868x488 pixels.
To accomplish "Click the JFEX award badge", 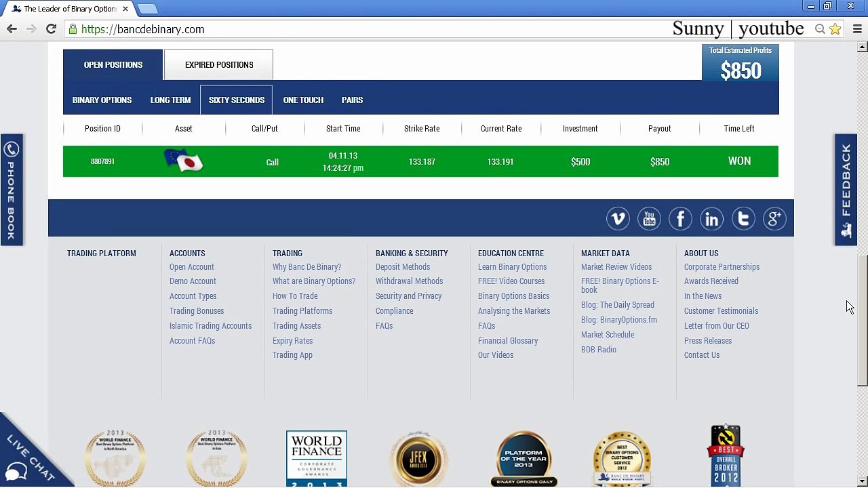I will tap(419, 458).
